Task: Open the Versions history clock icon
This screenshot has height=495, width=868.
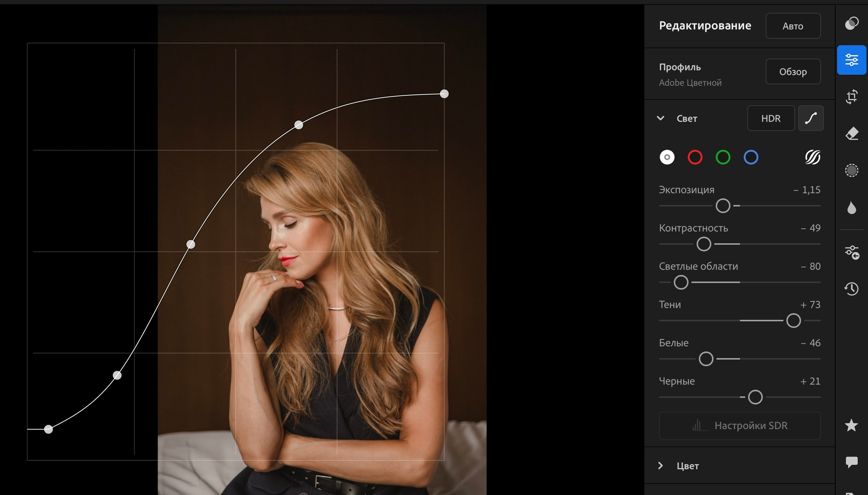Action: tap(851, 289)
